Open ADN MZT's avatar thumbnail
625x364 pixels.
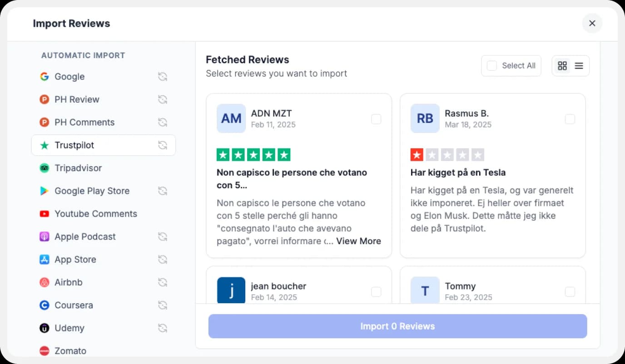(231, 118)
